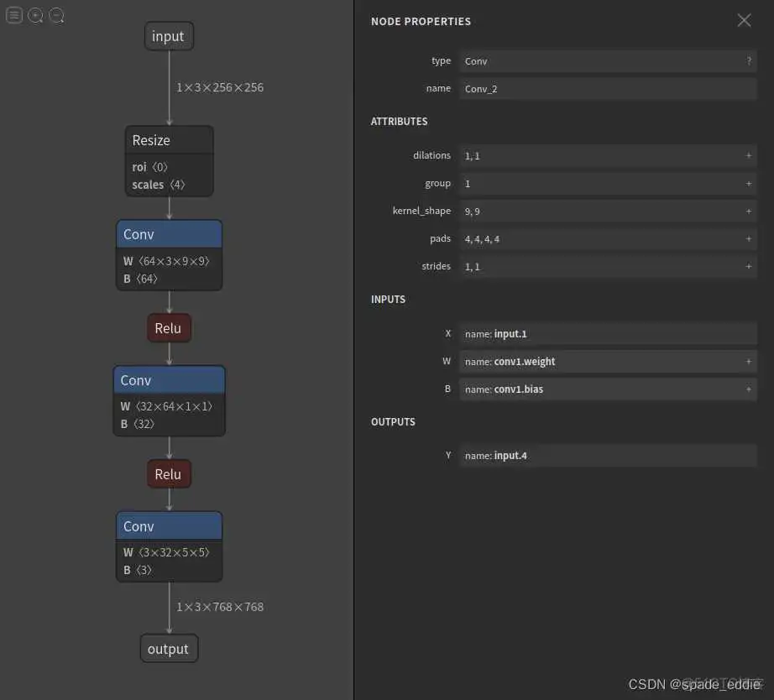
Task: Expand the strides attribute plus icon
Action: click(x=748, y=267)
